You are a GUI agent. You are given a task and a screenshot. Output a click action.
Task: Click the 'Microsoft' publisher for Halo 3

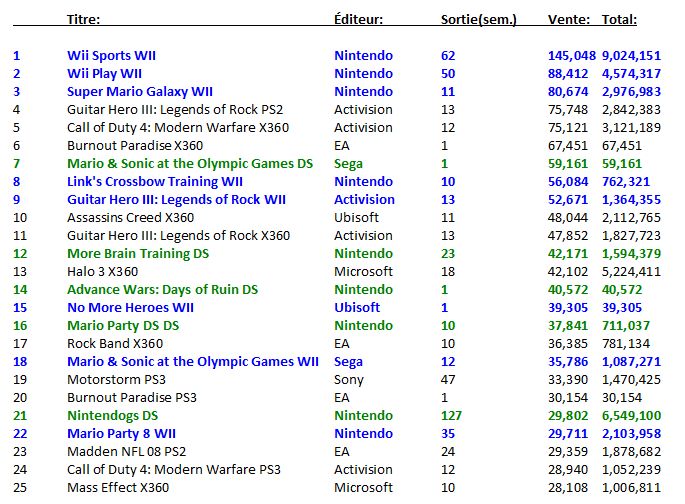point(363,272)
